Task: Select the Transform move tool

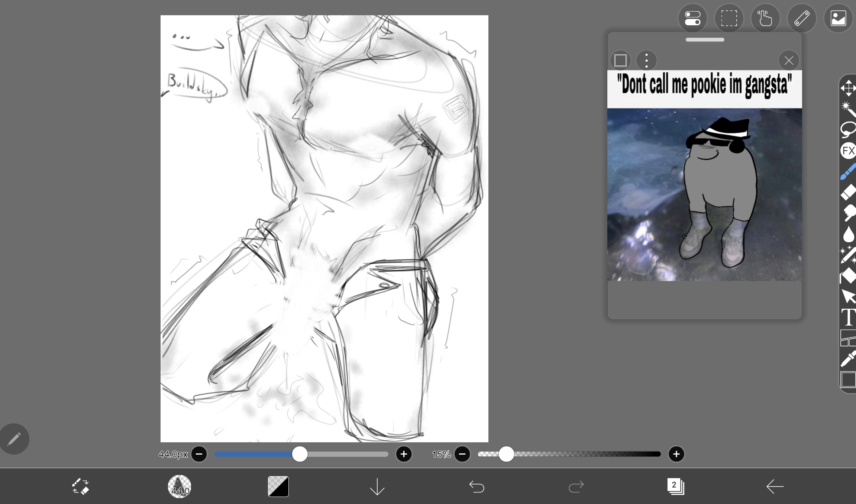Action: [848, 88]
